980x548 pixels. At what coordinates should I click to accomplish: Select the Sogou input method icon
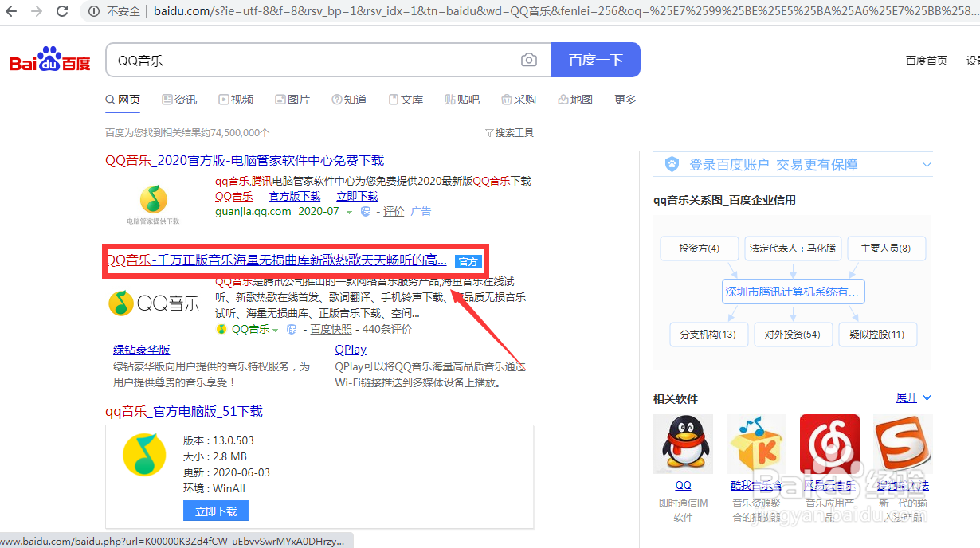(904, 443)
